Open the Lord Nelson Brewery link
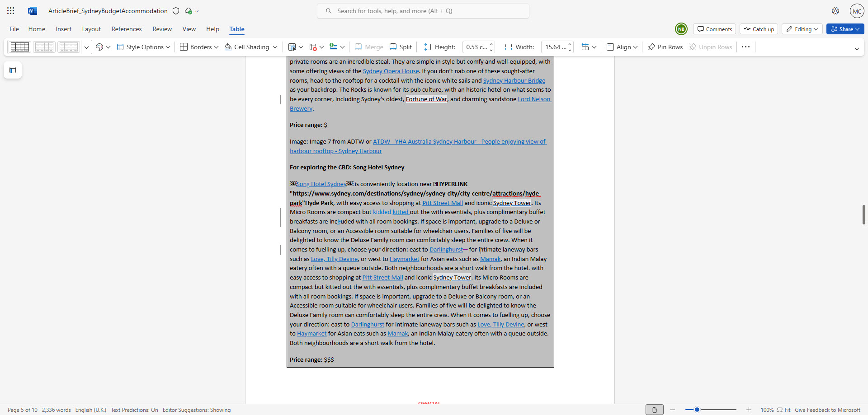The image size is (868, 415). (534, 99)
